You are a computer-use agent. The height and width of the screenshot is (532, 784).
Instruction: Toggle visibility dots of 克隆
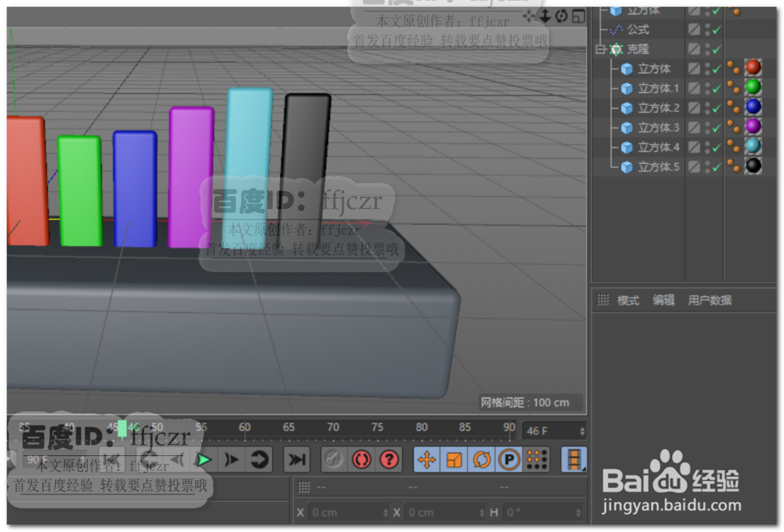click(x=707, y=49)
